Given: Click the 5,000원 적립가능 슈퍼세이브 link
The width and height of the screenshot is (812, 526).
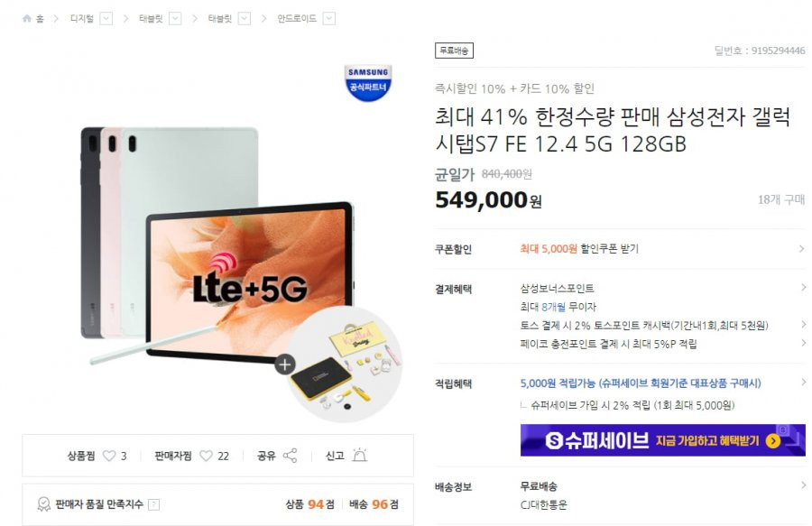Looking at the screenshot, I should pos(641,383).
